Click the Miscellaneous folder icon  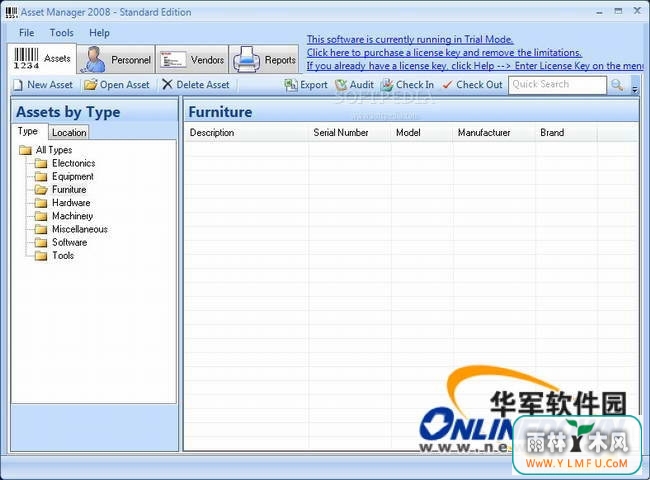coord(41,229)
